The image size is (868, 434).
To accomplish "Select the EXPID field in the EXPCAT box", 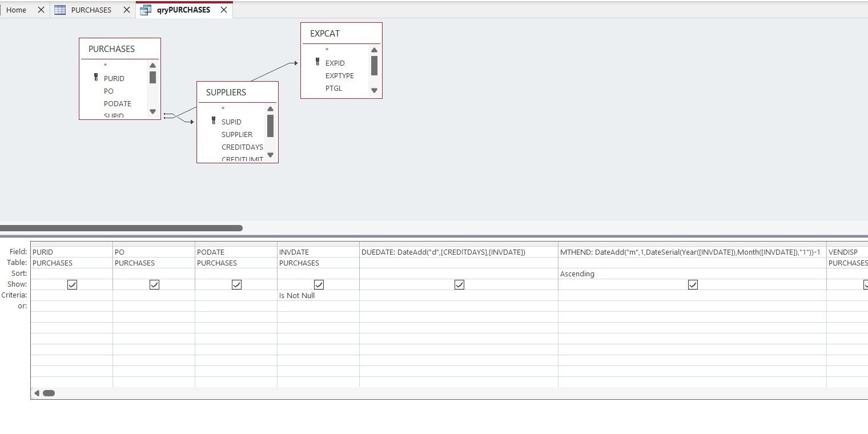I will [335, 63].
